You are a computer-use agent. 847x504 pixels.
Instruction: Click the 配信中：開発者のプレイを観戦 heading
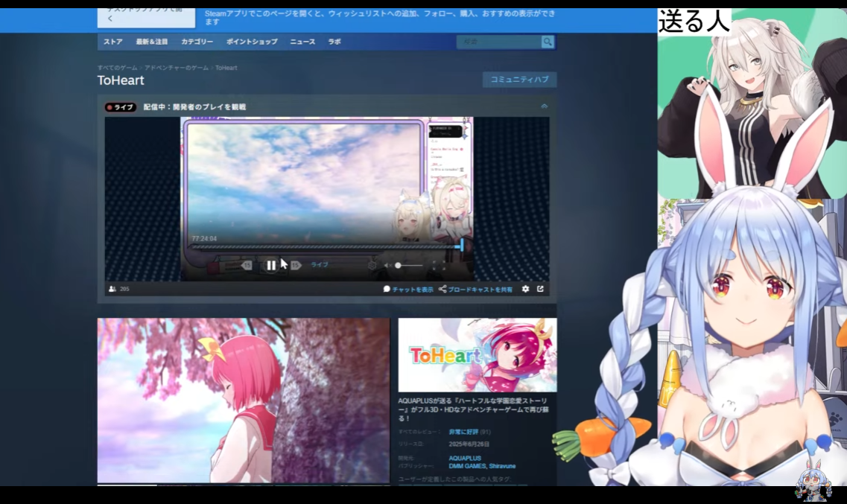point(194,107)
